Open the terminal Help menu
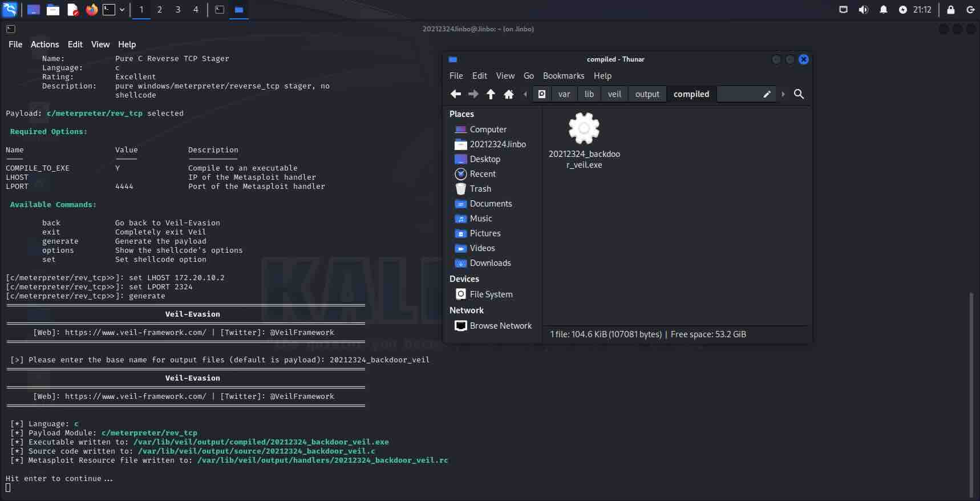The width and height of the screenshot is (980, 501). pos(127,45)
